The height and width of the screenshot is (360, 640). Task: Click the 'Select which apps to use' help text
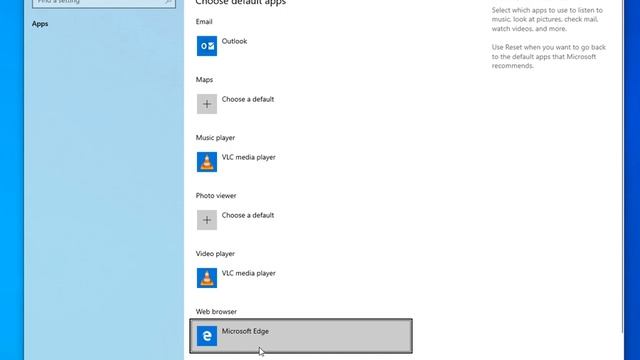(547, 19)
